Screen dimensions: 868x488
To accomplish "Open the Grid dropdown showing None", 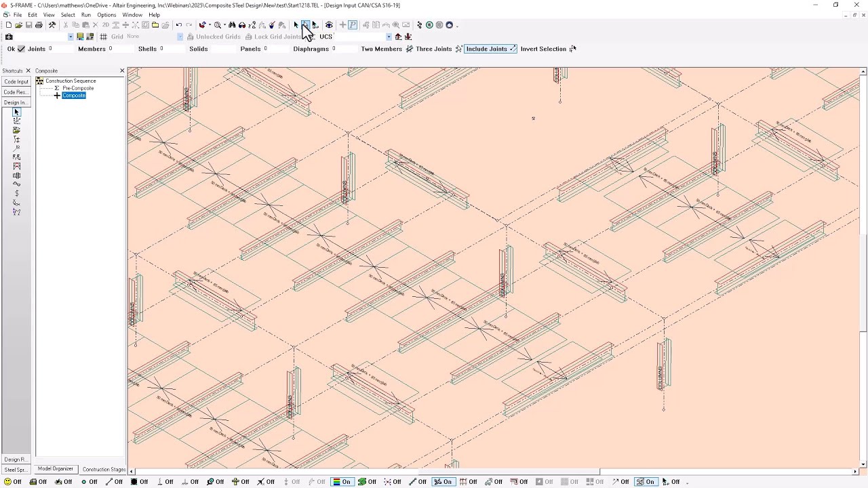I will point(180,37).
